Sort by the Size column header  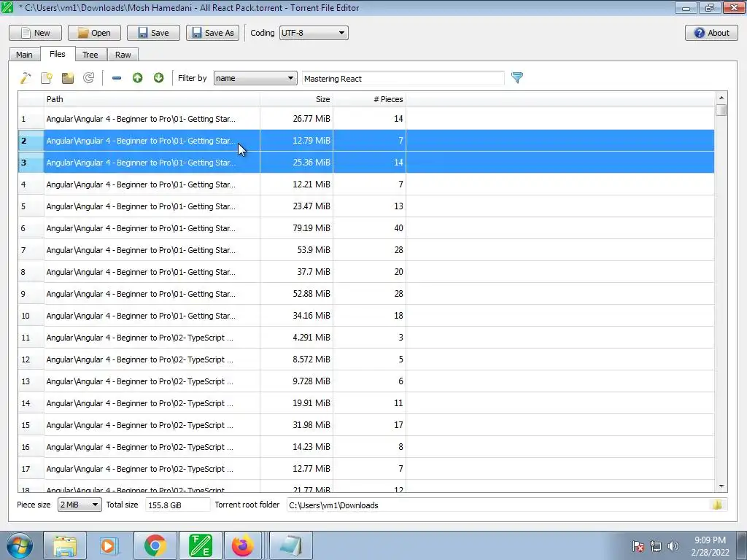pyautogui.click(x=296, y=99)
